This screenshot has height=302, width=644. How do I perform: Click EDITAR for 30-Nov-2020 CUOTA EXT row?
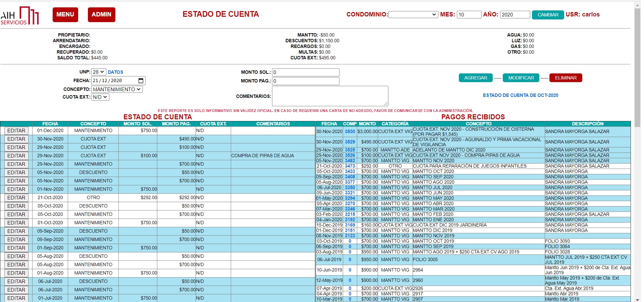16,139
